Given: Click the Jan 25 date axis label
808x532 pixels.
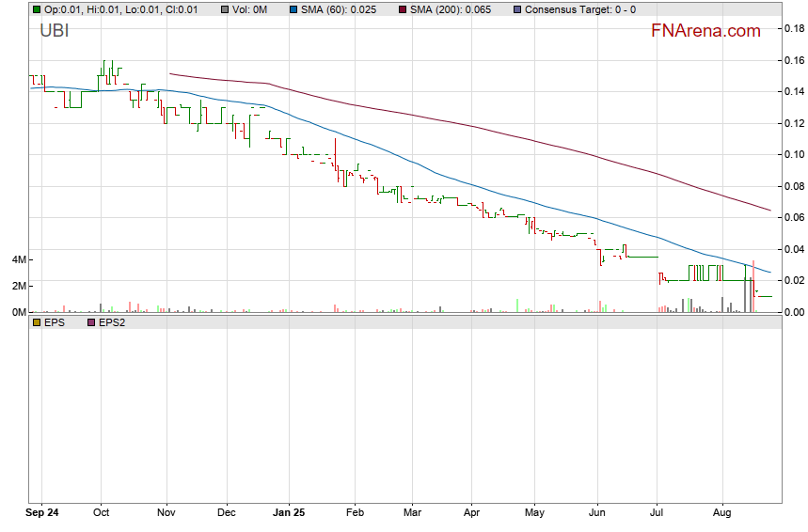Looking at the screenshot, I should (288, 513).
